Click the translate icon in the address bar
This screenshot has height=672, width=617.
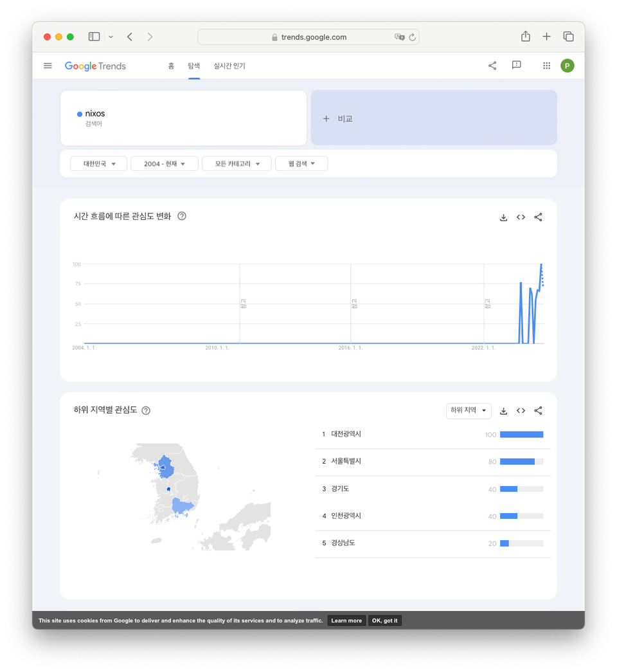pyautogui.click(x=399, y=37)
